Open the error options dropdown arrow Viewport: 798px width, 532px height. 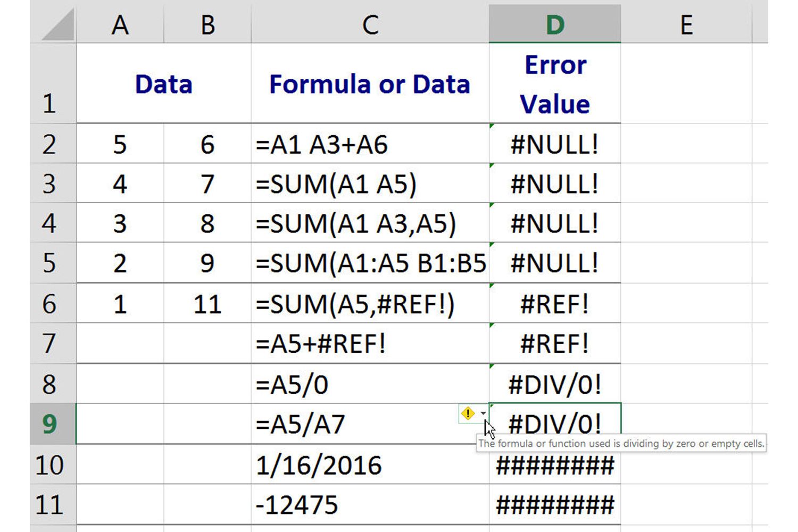tap(483, 413)
